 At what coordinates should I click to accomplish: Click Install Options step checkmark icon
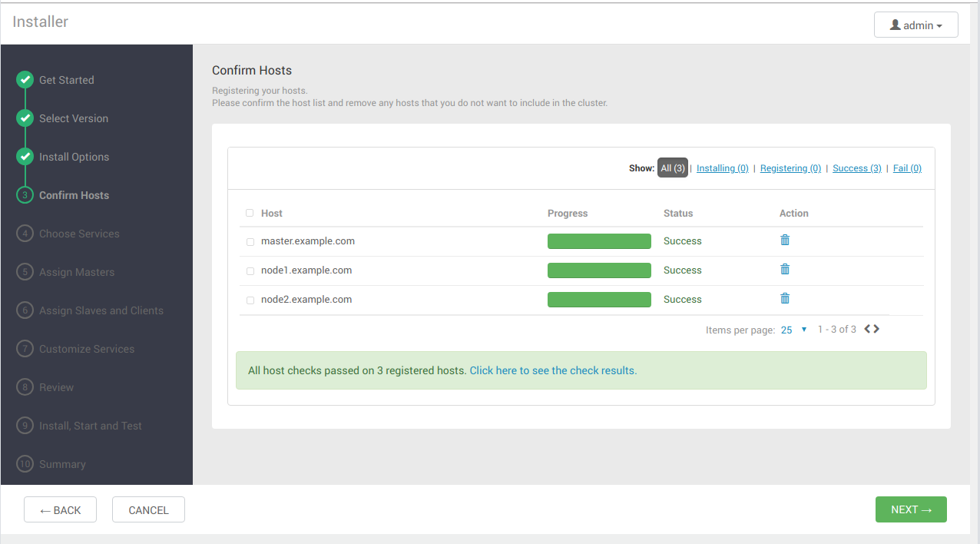(x=25, y=157)
